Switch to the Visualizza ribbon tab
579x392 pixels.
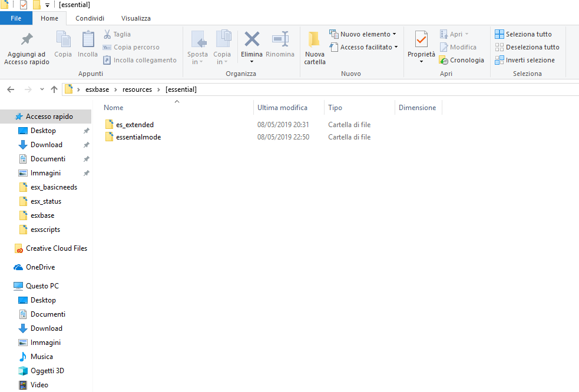pos(135,18)
